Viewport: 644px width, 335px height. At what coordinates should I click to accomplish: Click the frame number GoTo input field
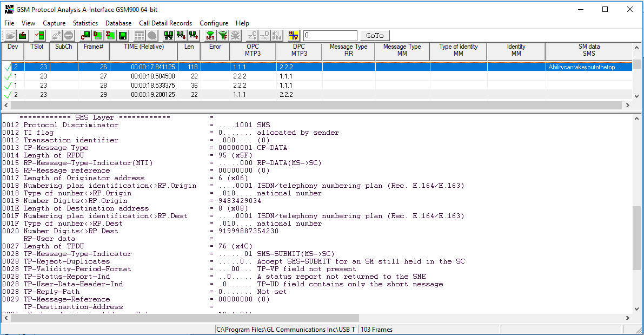330,36
